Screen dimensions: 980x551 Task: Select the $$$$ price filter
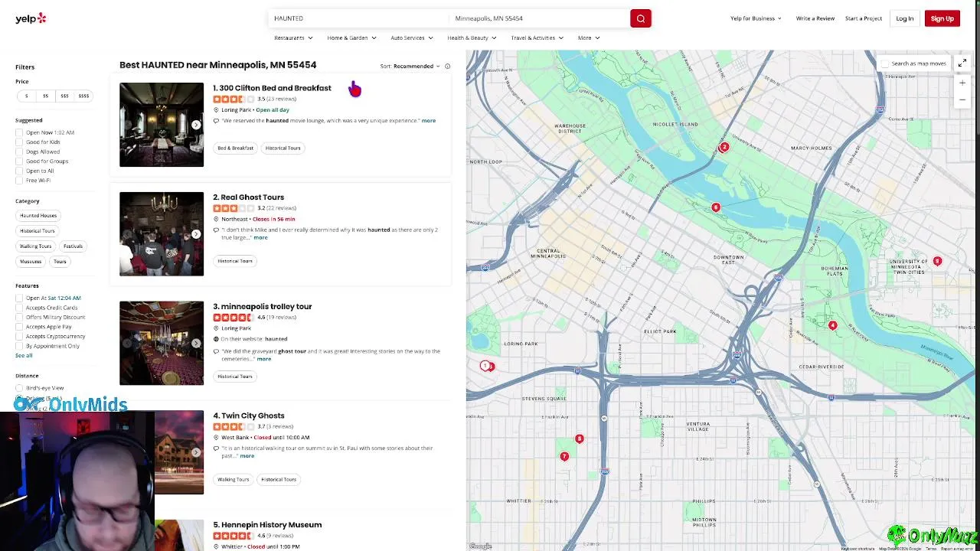click(x=83, y=96)
